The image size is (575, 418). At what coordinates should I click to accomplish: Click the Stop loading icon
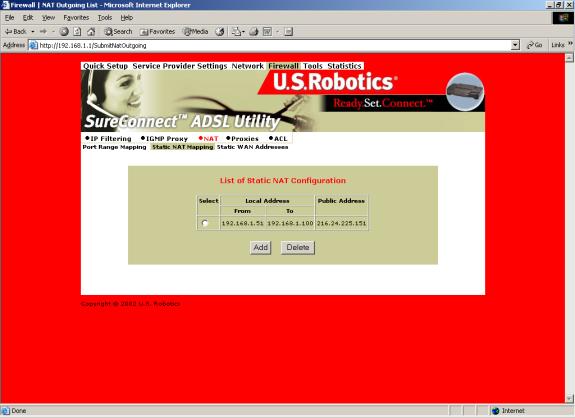pos(64,32)
